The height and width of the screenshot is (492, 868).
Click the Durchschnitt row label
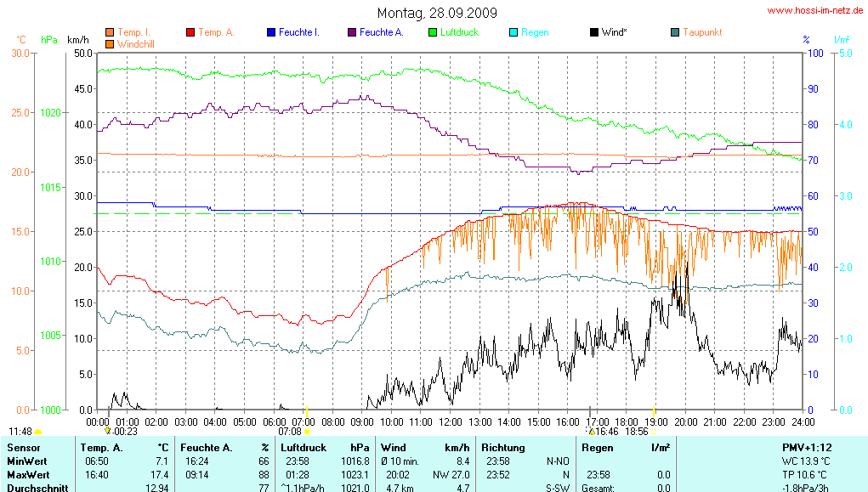[x=37, y=488]
